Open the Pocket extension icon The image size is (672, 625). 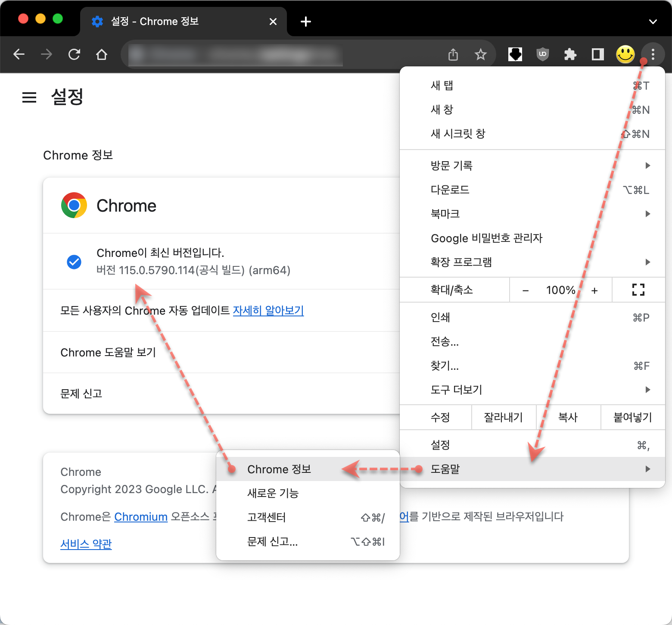tap(515, 54)
